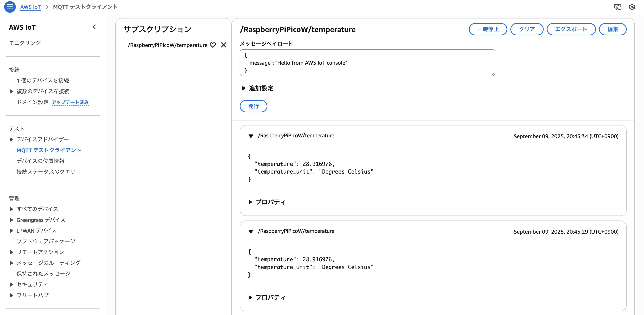Collapse the 20:45:29 message triangle
The image size is (644, 315).
tap(251, 231)
